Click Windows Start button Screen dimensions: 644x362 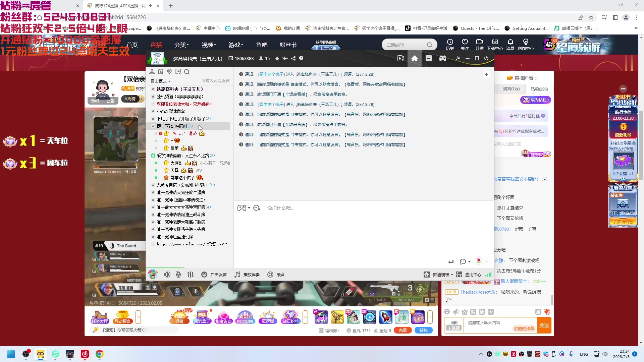click(x=11, y=354)
